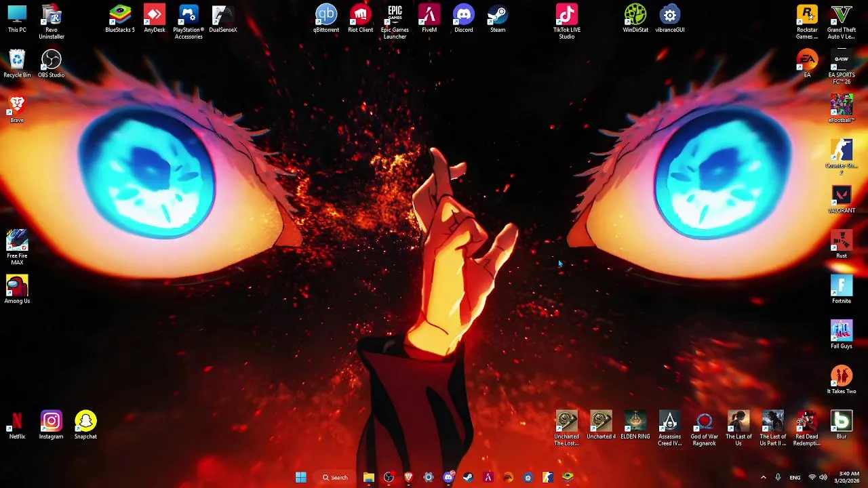The image size is (868, 488).
Task: Launch Fortnite desktop shortcut
Action: (x=842, y=289)
